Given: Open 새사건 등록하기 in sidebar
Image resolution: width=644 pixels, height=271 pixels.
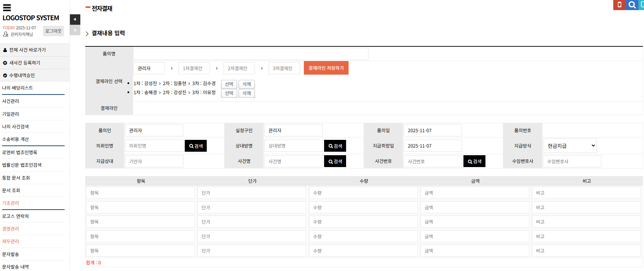Looking at the screenshot, I should (x=25, y=63).
